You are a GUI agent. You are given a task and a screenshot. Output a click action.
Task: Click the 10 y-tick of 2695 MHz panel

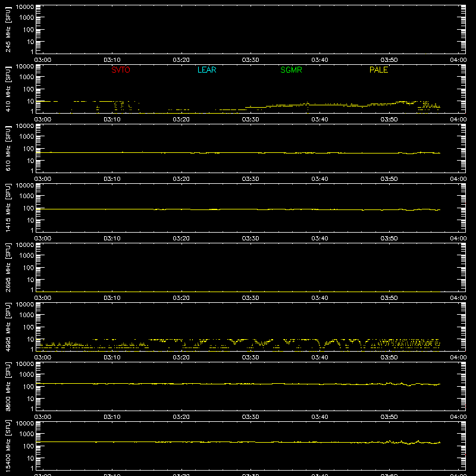[30, 280]
